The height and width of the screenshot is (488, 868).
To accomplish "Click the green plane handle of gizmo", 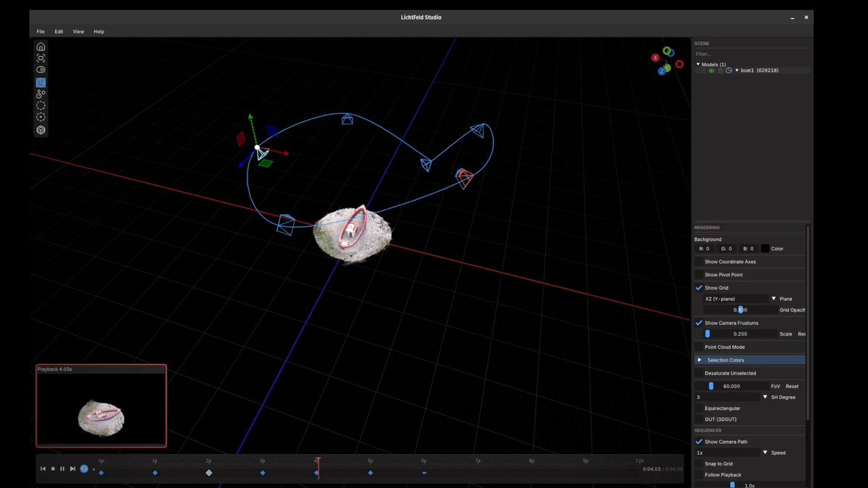I will click(x=265, y=163).
